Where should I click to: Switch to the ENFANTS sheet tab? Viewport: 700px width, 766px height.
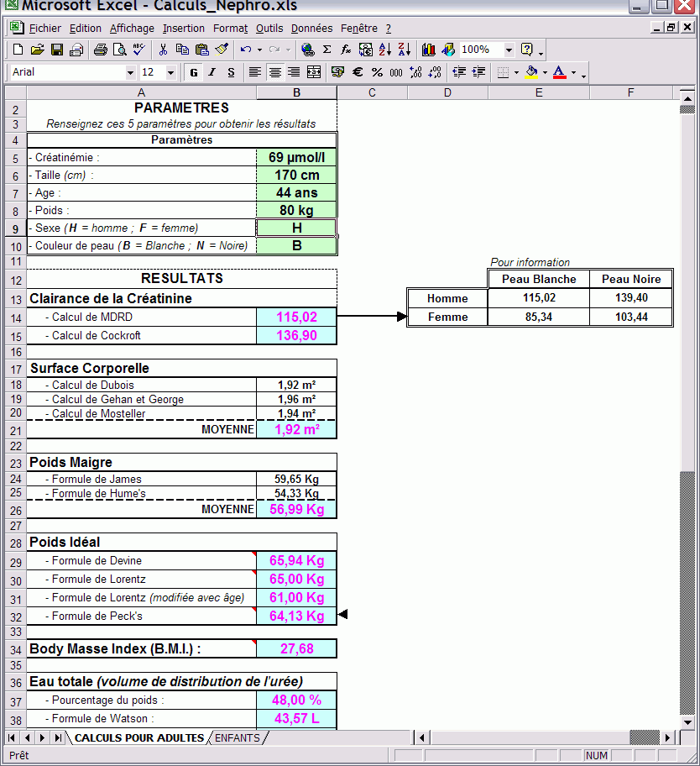(x=238, y=737)
